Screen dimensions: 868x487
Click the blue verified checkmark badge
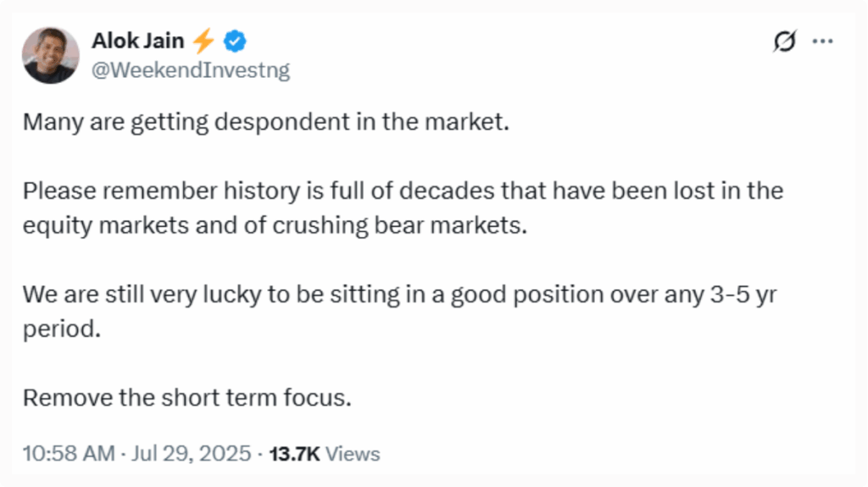[x=235, y=42]
